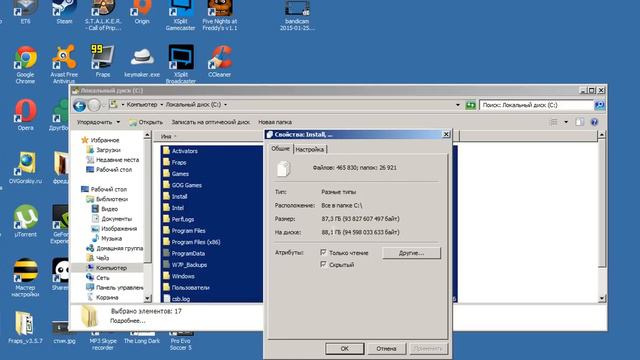This screenshot has height=360, width=640.
Task: Click 'Открыть' in Explorer toolbar
Action: pyautogui.click(x=146, y=122)
